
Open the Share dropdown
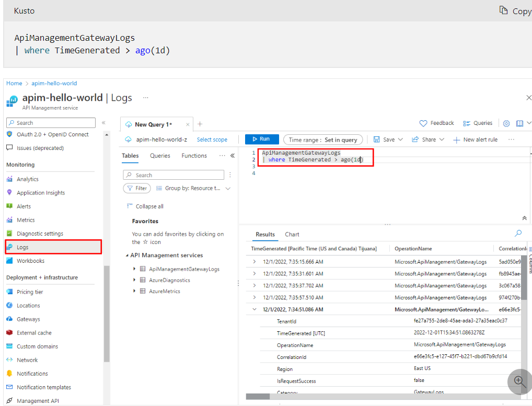(428, 140)
